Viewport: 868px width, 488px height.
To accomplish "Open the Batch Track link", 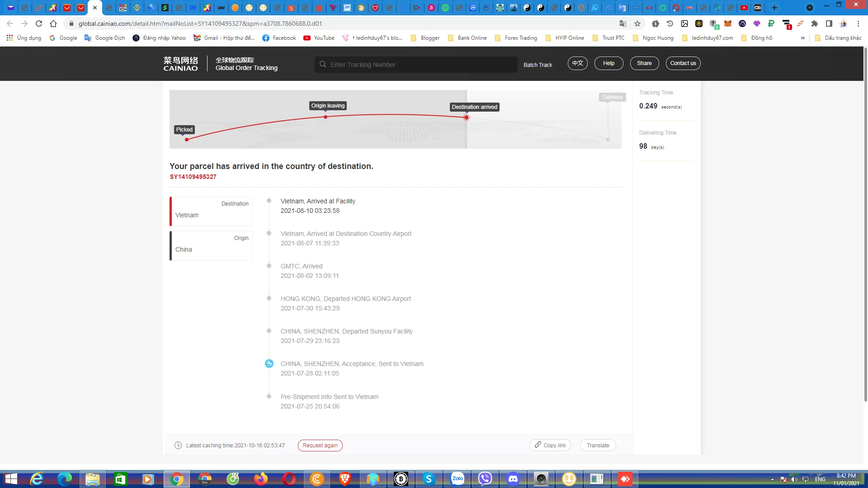I will (x=538, y=65).
